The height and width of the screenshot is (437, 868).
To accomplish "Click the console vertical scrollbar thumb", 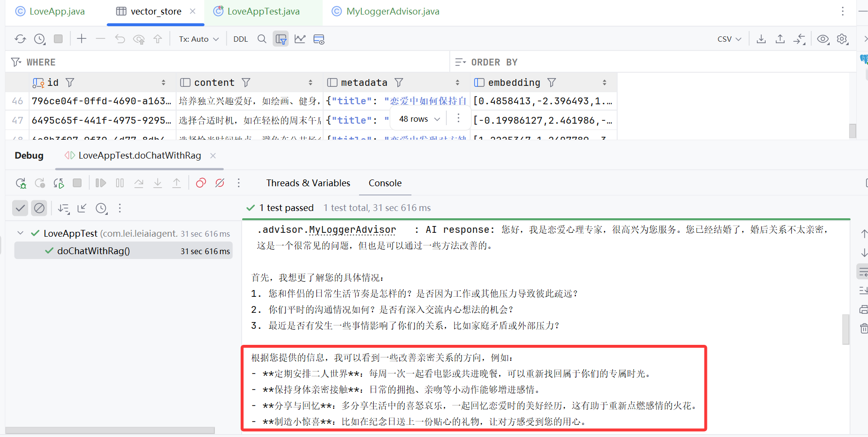I will tap(846, 329).
